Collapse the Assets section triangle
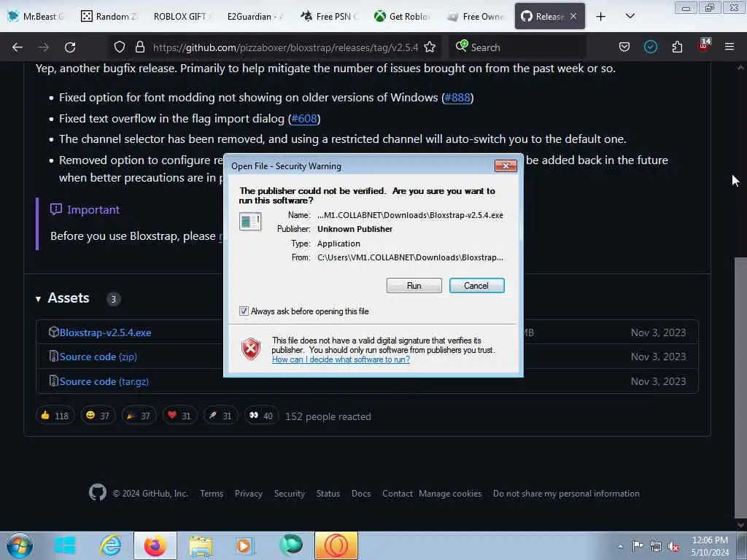This screenshot has height=560, width=747. coord(38,299)
